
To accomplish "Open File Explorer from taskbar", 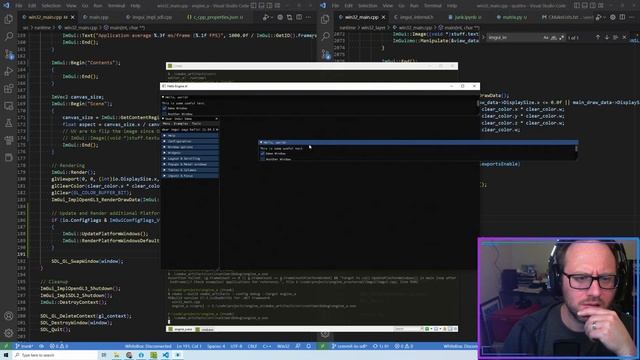I will (116, 355).
